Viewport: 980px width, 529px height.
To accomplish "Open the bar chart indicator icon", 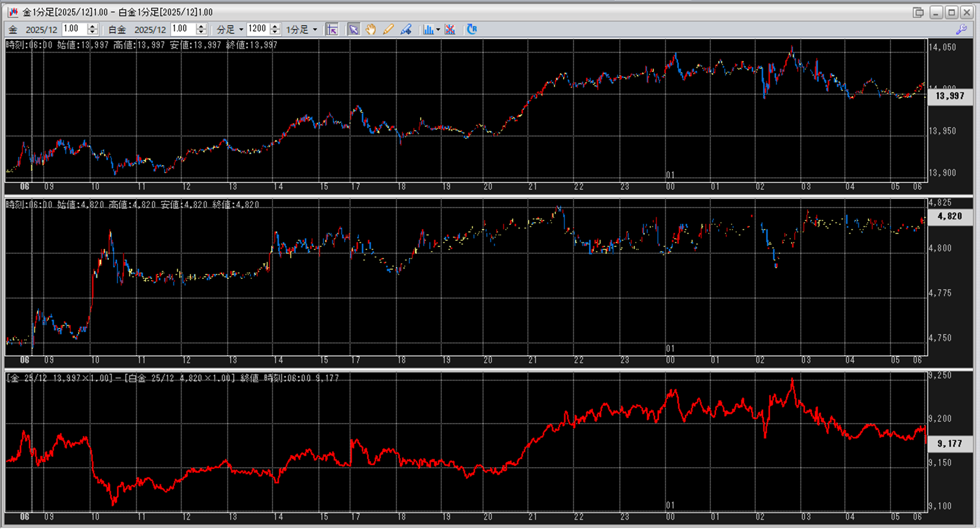I will [x=428, y=30].
